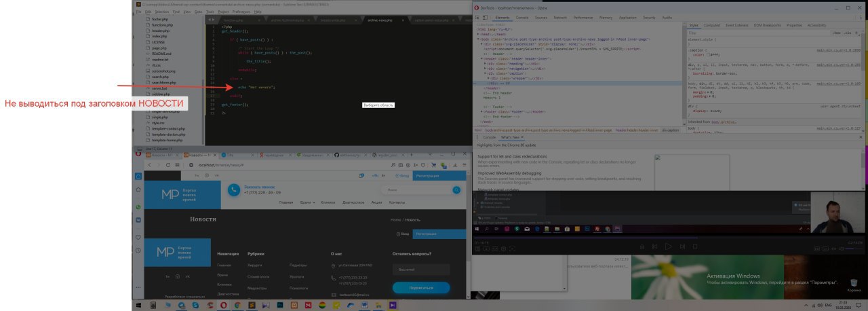Open Skype from the taskbar
The image size is (868, 311).
pyautogui.click(x=195, y=306)
